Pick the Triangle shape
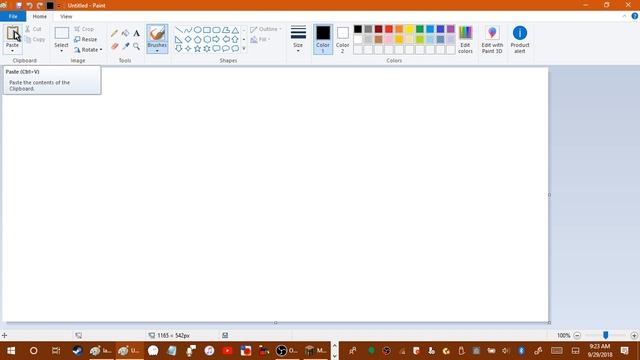Screen dimensions: 640x360 [235, 30]
